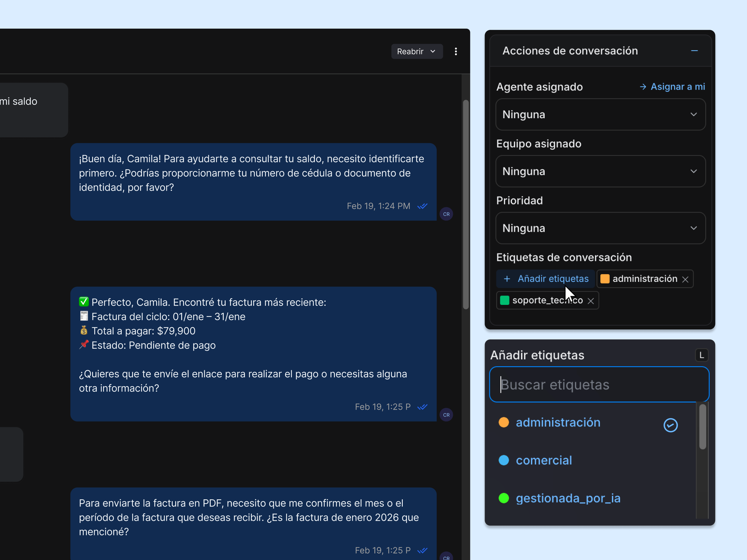Click the Asignar a mi link
Image resolution: width=747 pixels, height=560 pixels.
pos(677,87)
